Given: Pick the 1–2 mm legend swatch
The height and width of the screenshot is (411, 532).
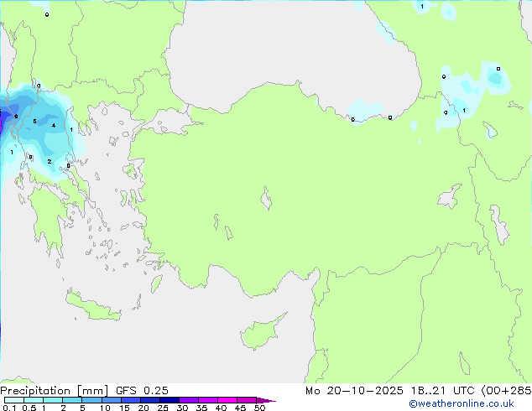Looking at the screenshot, I should click(x=53, y=400).
